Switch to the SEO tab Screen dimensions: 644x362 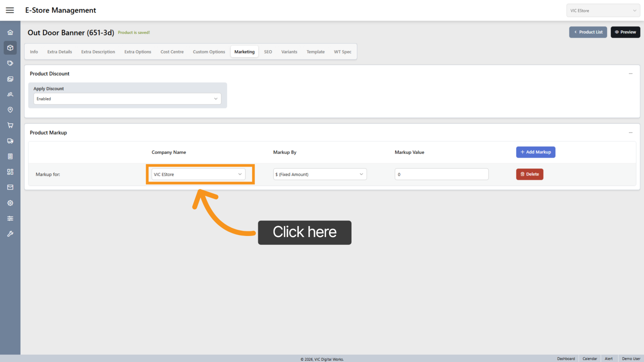pos(268,52)
